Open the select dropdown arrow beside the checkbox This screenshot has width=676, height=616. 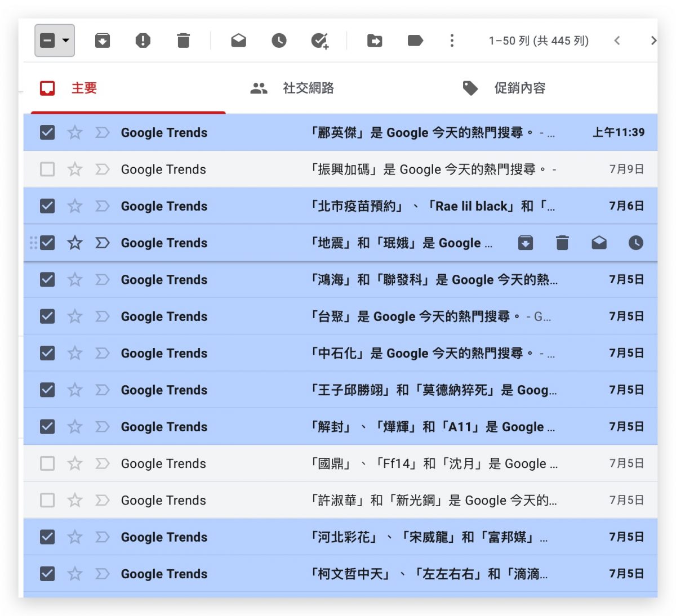66,41
